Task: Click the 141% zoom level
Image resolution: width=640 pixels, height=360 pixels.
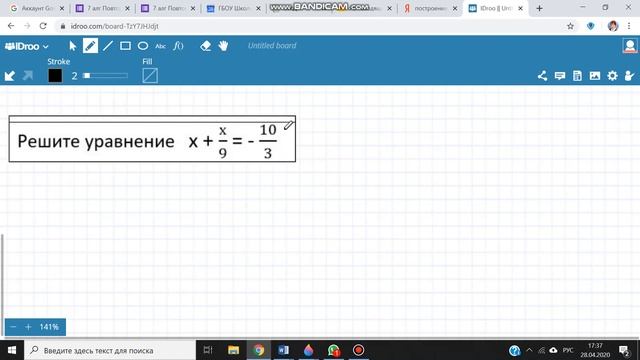Action: pos(49,327)
